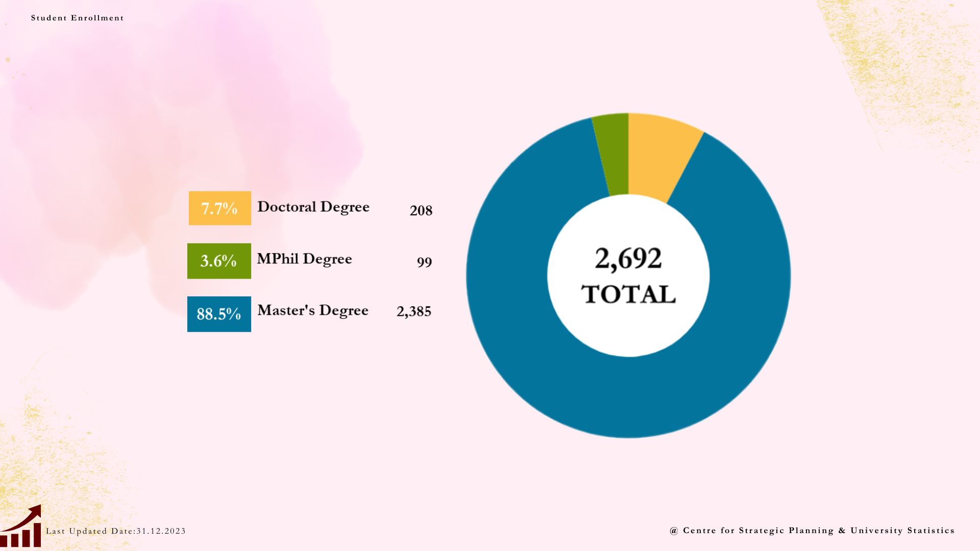Select the Master's Degree label
980x551 pixels.
pos(312,311)
